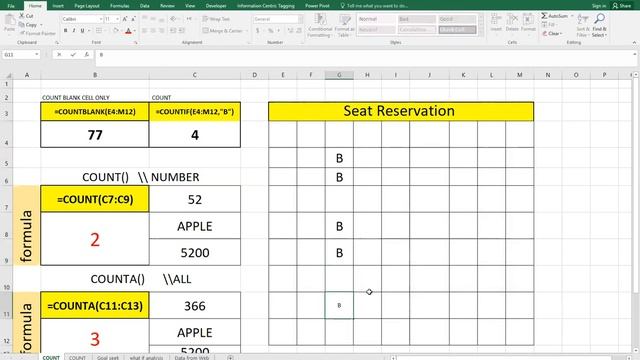Switch to the Formulas tab
This screenshot has width=640, height=360.
pyautogui.click(x=120, y=6)
